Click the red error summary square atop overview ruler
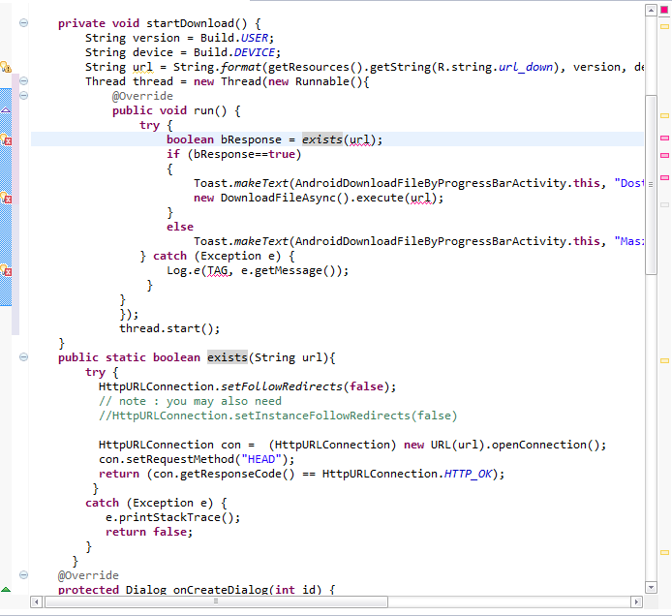Screen dimensions: 672x616 664,10
